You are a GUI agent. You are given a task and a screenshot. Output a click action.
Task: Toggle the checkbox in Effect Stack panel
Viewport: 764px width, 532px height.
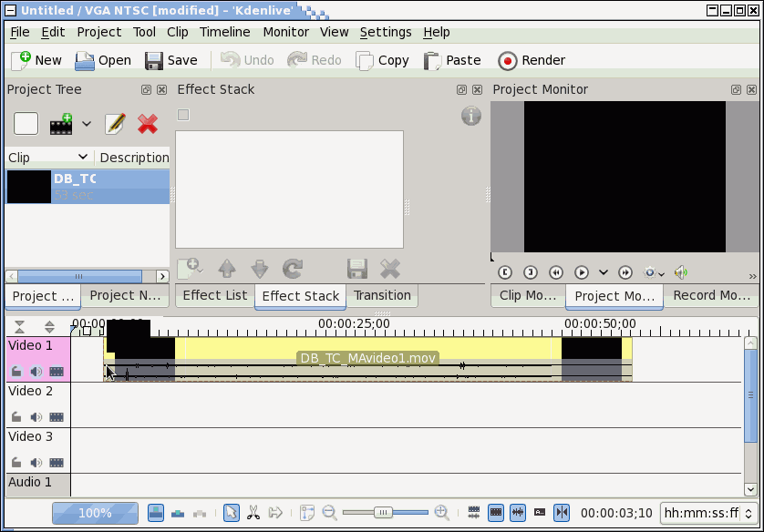(x=183, y=115)
